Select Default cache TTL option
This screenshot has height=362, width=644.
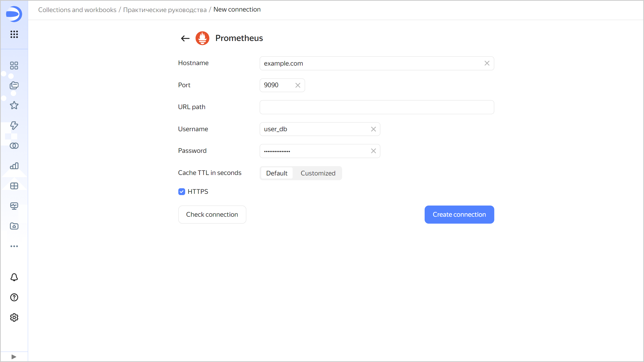277,173
